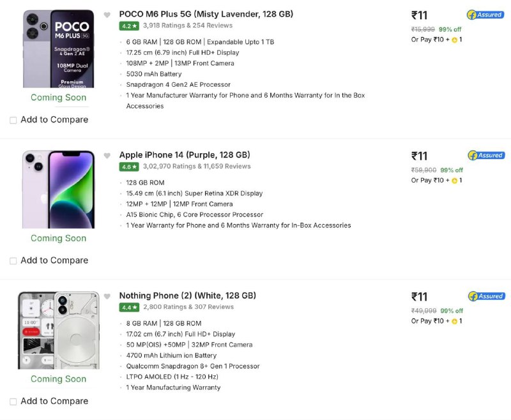Select the Assured badge beside iPhone 14 price
Viewport: 511px width, 420px height.
click(x=486, y=155)
